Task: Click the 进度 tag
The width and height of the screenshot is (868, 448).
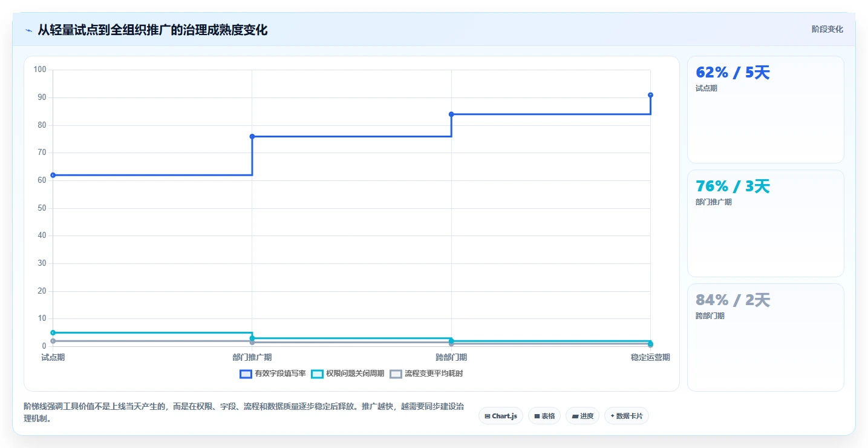Action: point(582,416)
